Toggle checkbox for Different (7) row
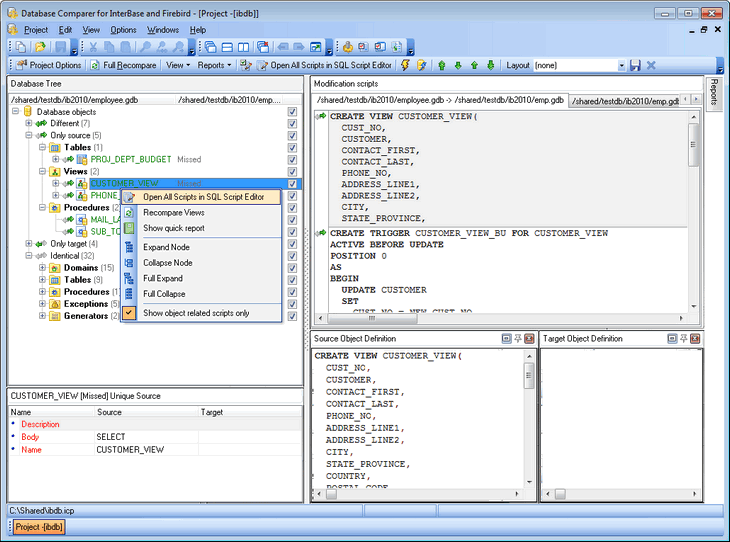Image resolution: width=730 pixels, height=542 pixels. point(292,123)
